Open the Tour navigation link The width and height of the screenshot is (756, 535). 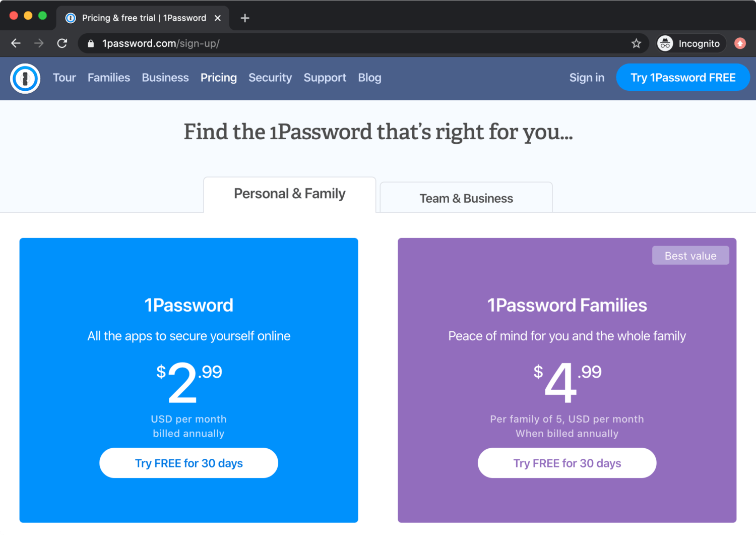pyautogui.click(x=65, y=78)
